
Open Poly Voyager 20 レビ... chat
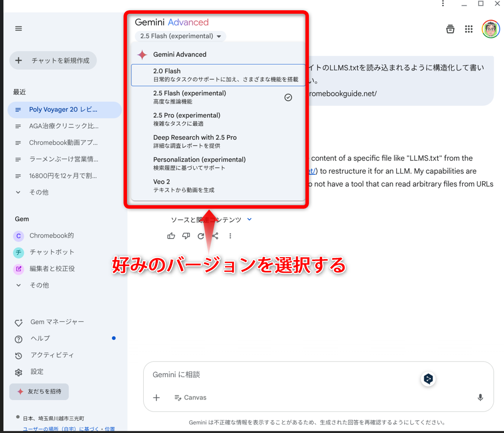pos(65,110)
